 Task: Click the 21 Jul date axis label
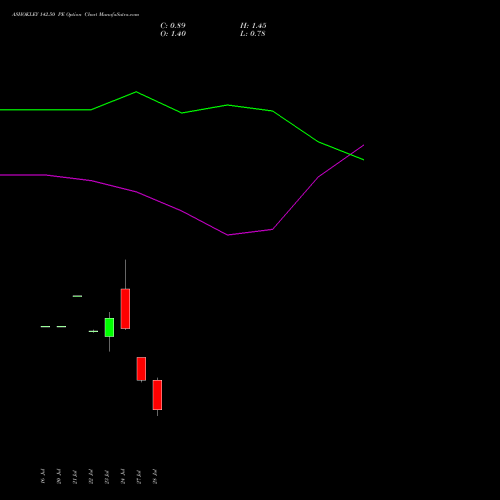tap(75, 477)
